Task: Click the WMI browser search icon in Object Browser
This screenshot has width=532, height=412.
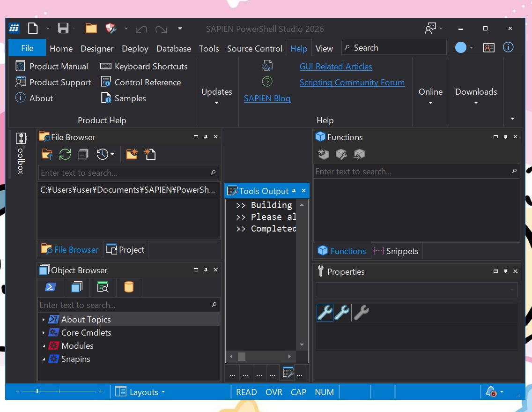Action: (x=103, y=287)
